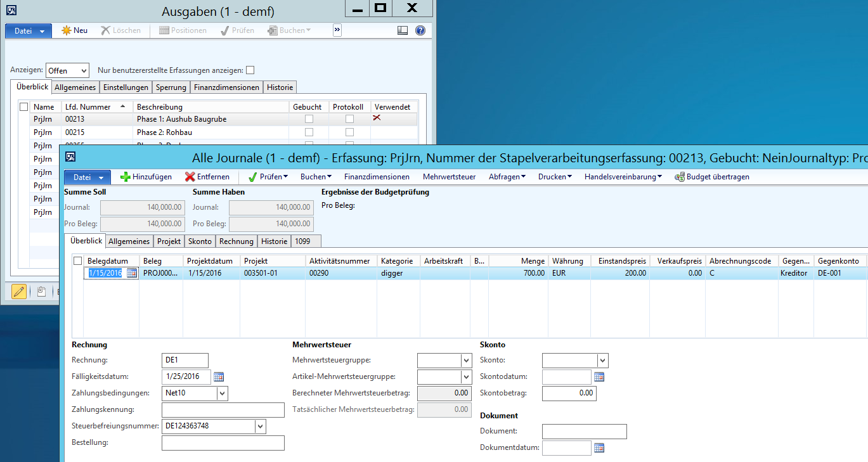Screen dimensions: 868x462
Task: Switch to the Finanzdimensionen tab
Action: [226, 87]
